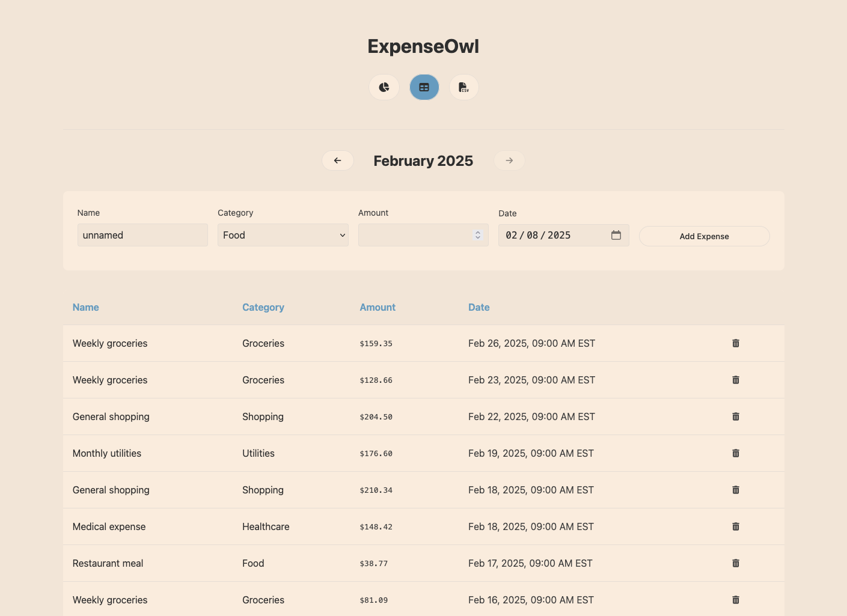Open the calendar picker in Date field
This screenshot has width=847, height=616.
point(616,235)
